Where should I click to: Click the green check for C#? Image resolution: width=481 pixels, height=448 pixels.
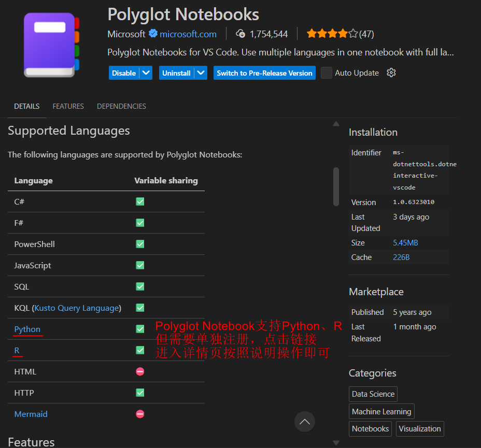pos(140,201)
